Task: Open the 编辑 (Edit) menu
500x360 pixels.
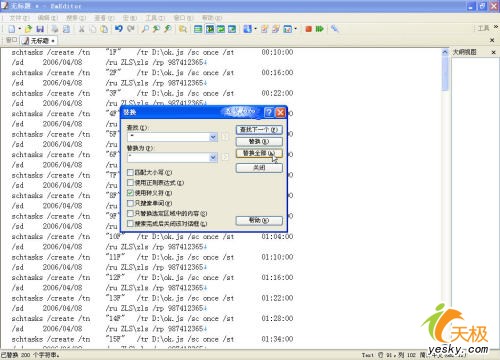Action: pos(48,18)
